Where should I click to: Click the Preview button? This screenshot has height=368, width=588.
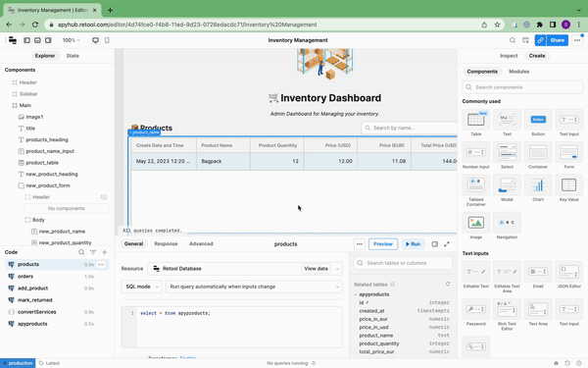(x=383, y=244)
